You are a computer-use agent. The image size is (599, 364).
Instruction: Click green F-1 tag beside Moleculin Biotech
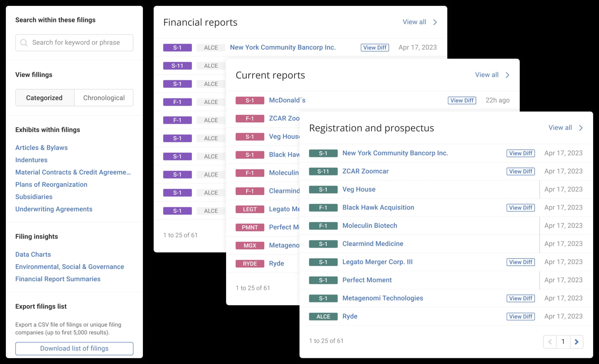[x=323, y=226]
